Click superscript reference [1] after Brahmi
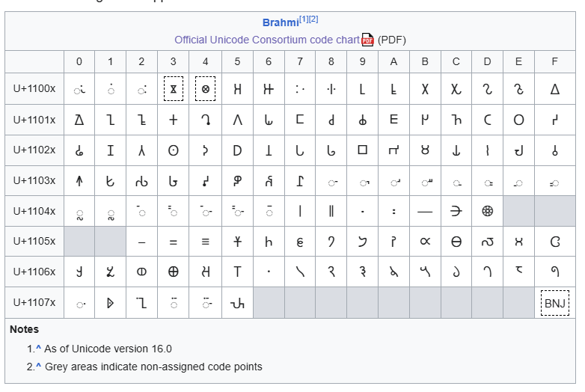Viewport: 585px width, 392px height. pyautogui.click(x=304, y=19)
